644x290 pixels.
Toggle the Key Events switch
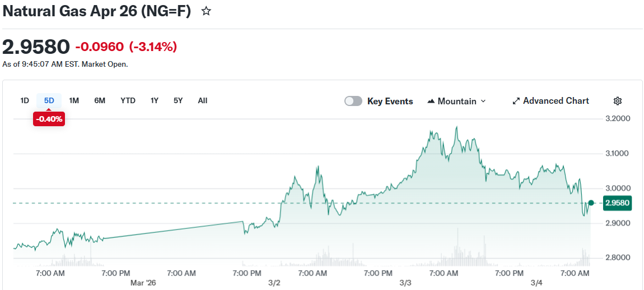click(x=353, y=101)
